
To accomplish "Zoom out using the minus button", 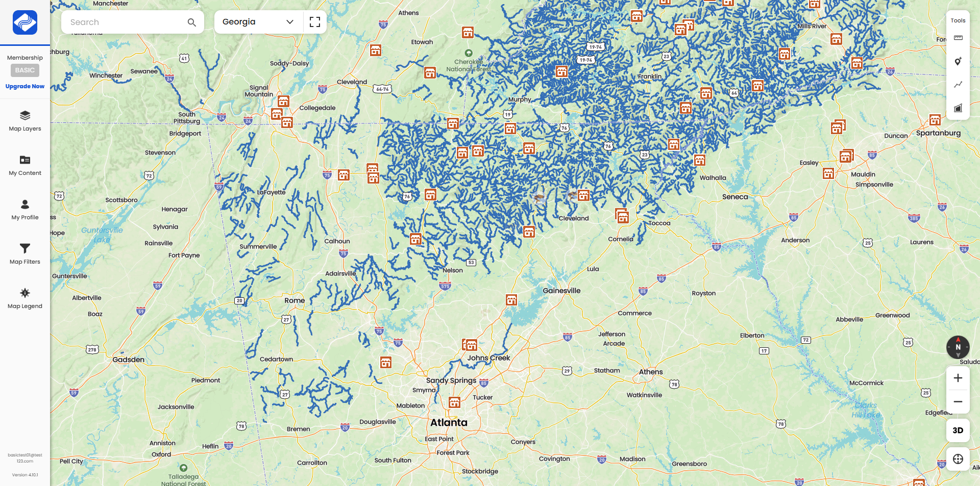I will tap(958, 401).
